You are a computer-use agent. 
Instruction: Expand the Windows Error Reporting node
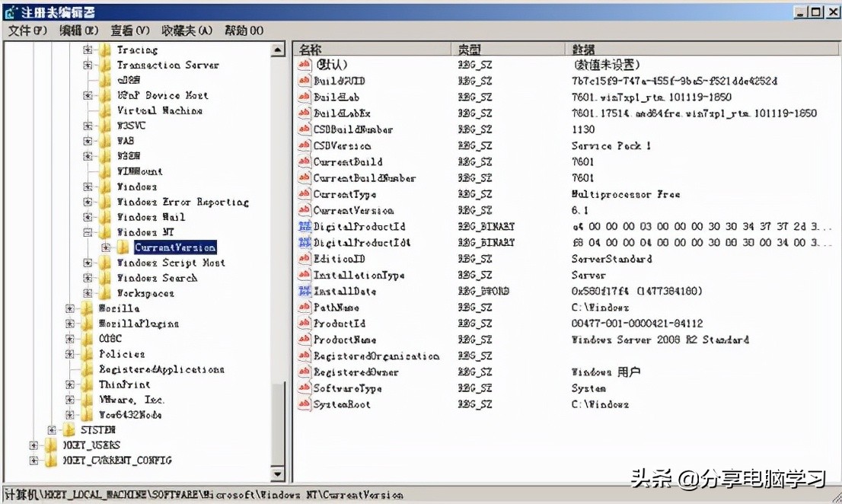coord(88,202)
